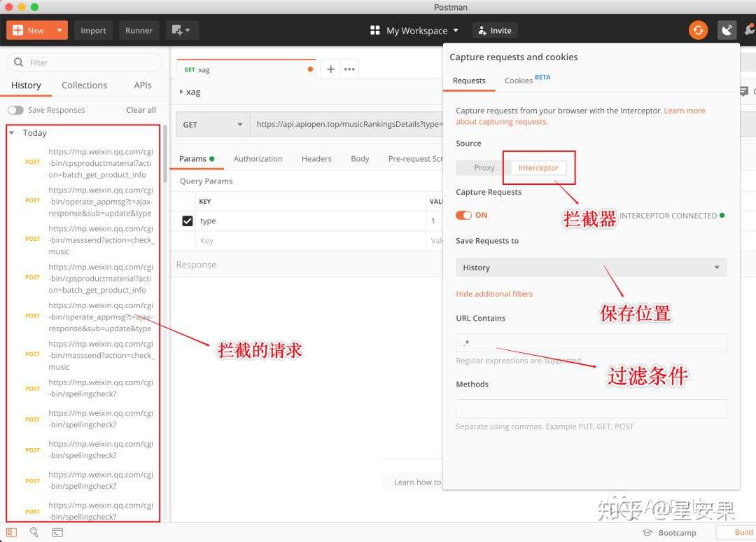The image size is (756, 542).
Task: Click the New button
Action: (x=29, y=30)
